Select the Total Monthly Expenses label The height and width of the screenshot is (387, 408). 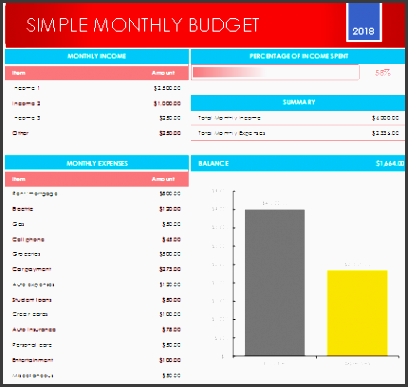point(232,133)
